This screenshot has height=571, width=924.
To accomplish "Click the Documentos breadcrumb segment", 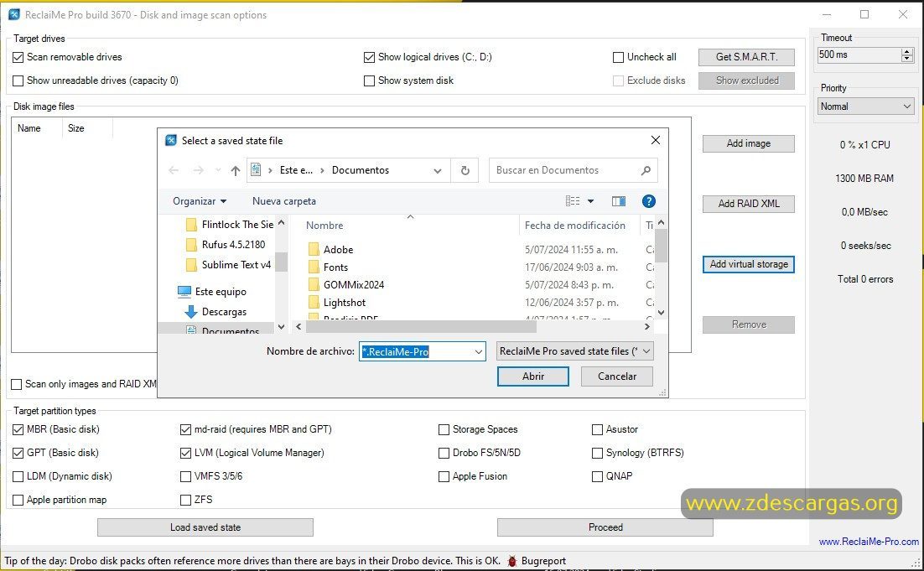I will (x=360, y=170).
